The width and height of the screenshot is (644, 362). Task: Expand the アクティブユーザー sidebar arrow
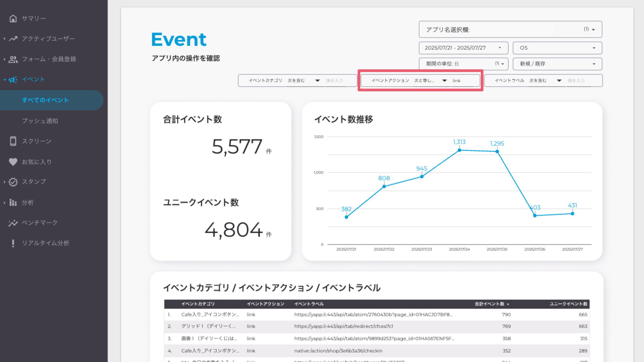[x=4, y=39]
